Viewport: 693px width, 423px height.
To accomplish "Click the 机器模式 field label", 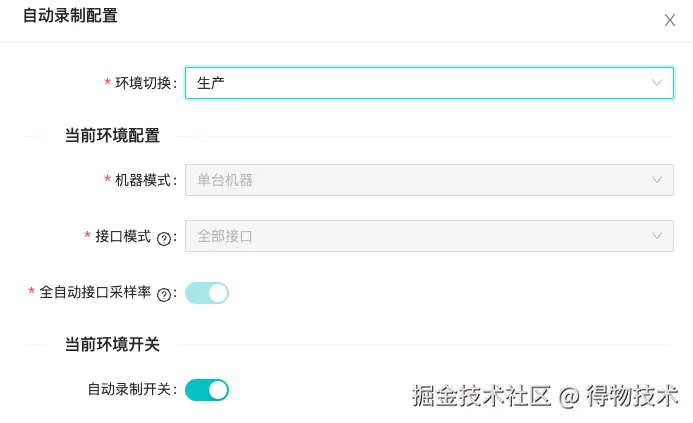I will 145,180.
